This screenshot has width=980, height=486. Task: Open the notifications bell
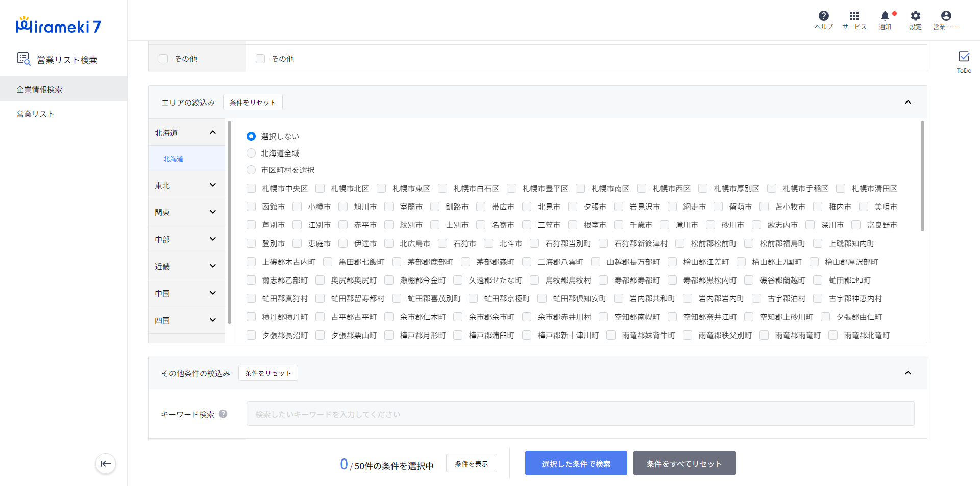pos(885,16)
